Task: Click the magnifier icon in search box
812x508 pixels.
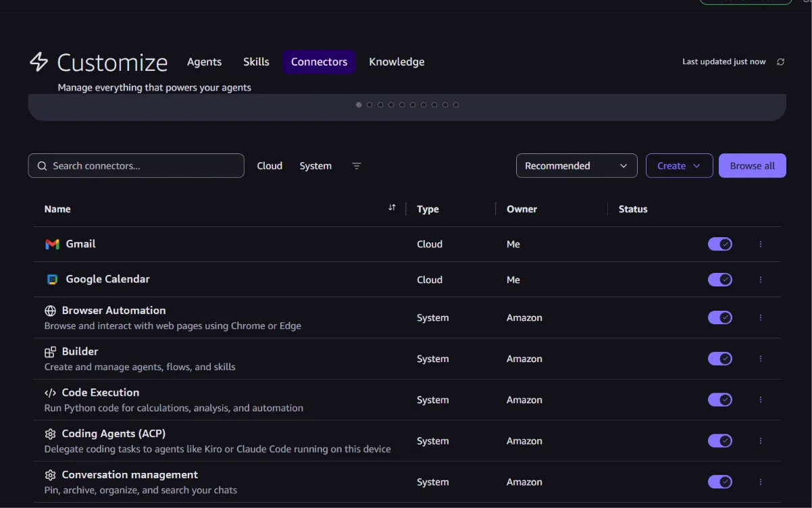Action: click(42, 166)
